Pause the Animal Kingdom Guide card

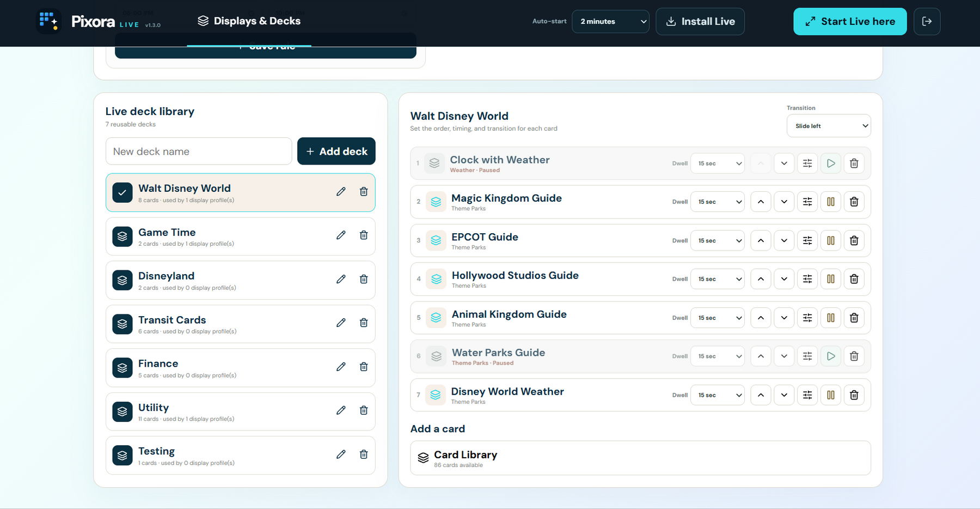(831, 318)
